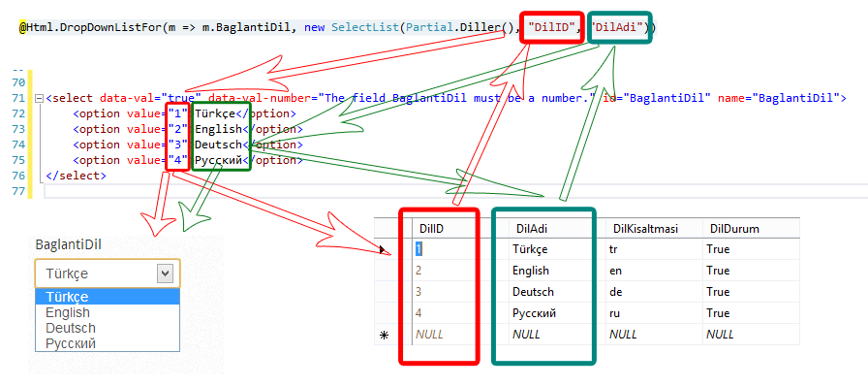Click the Türkçe cell in the table
The width and height of the screenshot is (868, 386).
point(557,249)
